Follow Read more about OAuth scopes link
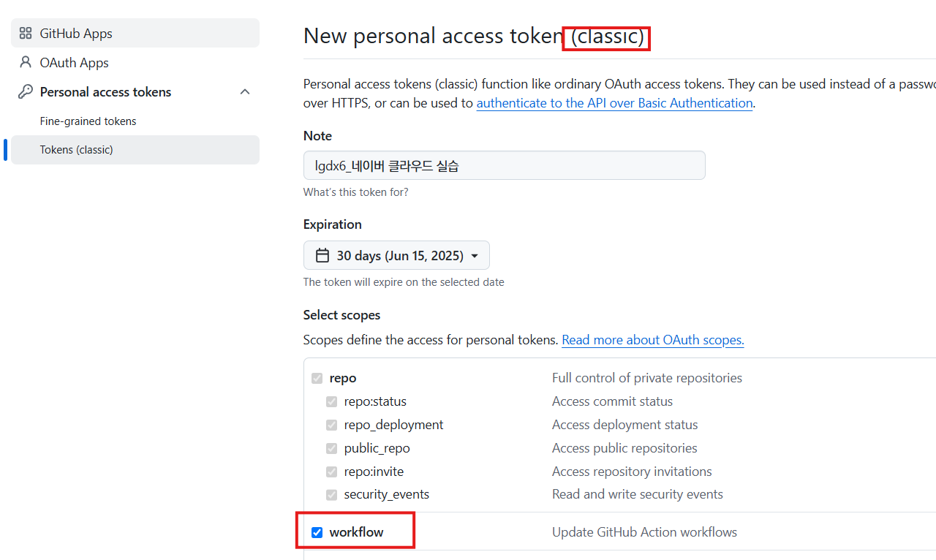Image resolution: width=936 pixels, height=560 pixels. pos(652,340)
